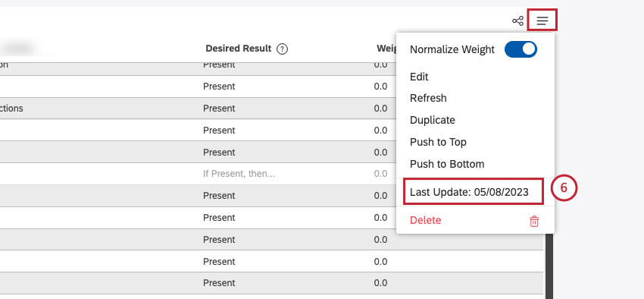Turn off the Normalize Weight switch

521,49
